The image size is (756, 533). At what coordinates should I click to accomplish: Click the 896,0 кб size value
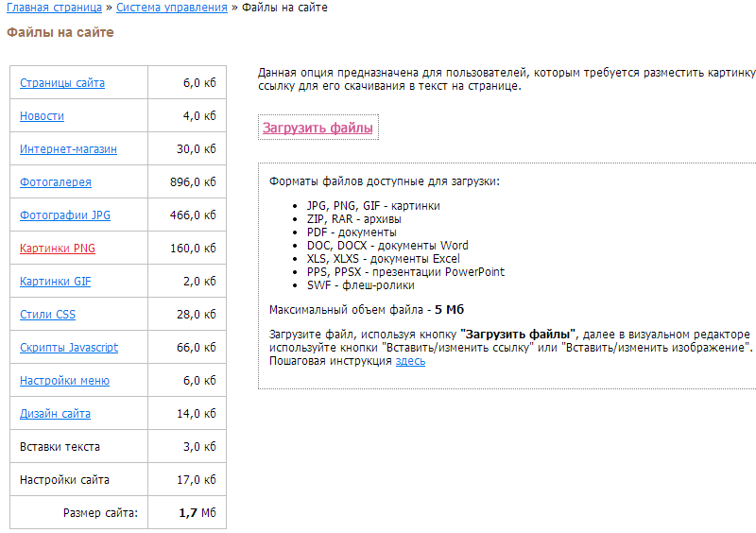point(196,182)
